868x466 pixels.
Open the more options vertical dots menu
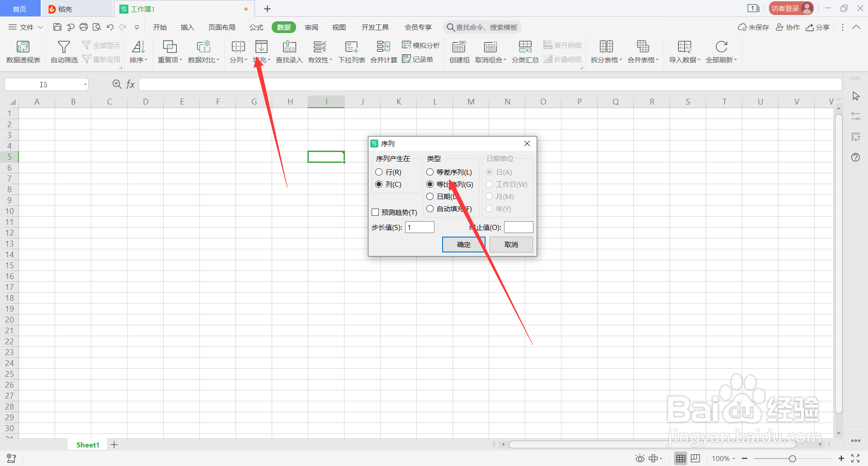point(842,27)
